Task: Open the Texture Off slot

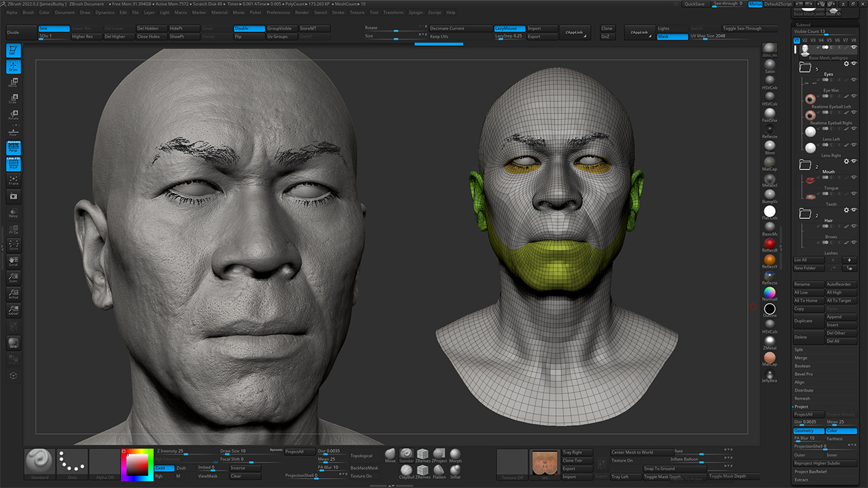Action: [x=512, y=463]
